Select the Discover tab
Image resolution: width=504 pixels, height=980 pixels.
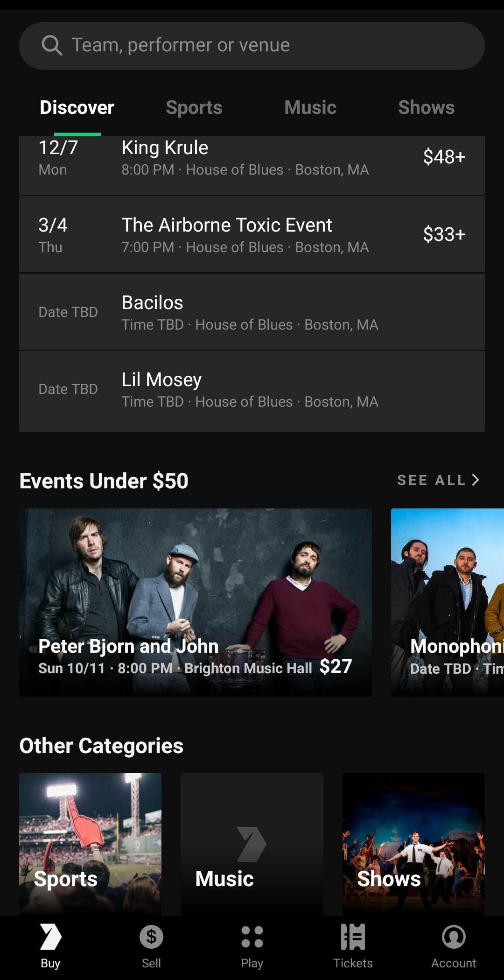tap(77, 107)
